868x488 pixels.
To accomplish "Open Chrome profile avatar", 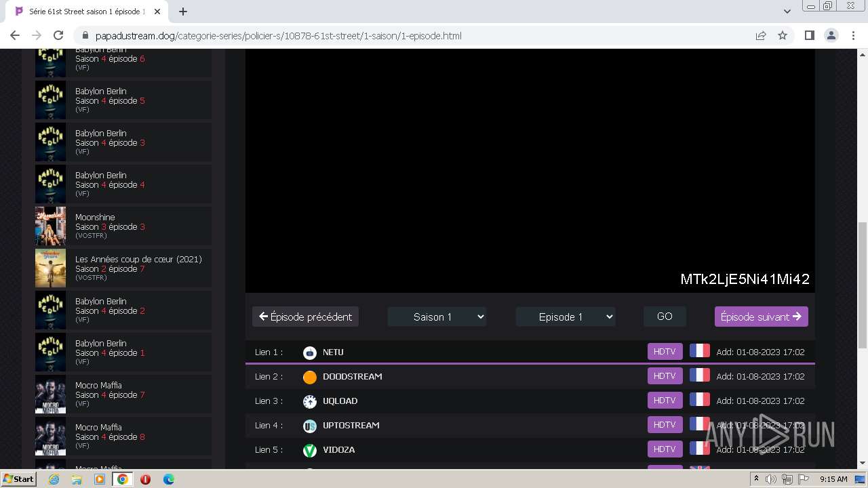I will pos(831,35).
